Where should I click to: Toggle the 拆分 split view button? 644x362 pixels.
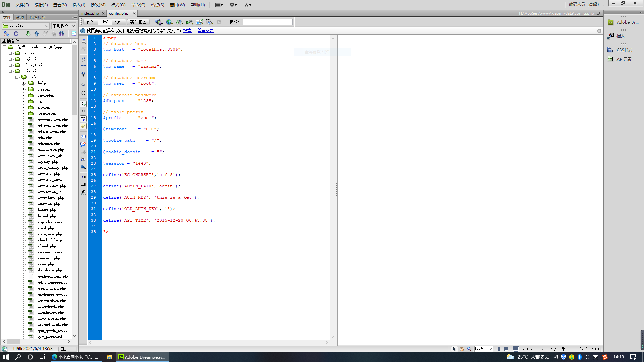(x=105, y=22)
